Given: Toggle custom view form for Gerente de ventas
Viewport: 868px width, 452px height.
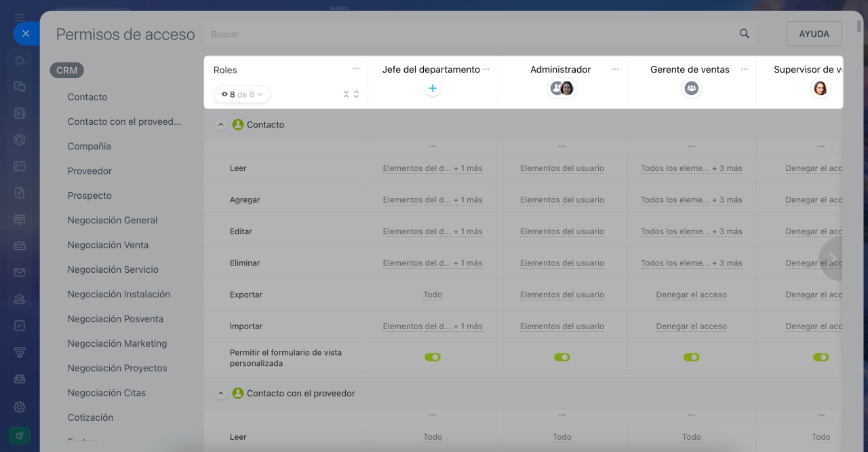Looking at the screenshot, I should (691, 357).
